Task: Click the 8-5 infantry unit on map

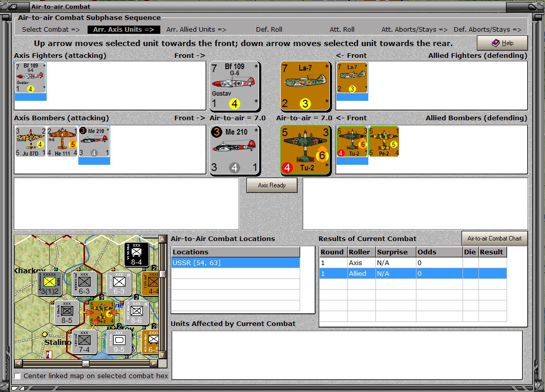Action: tap(67, 313)
